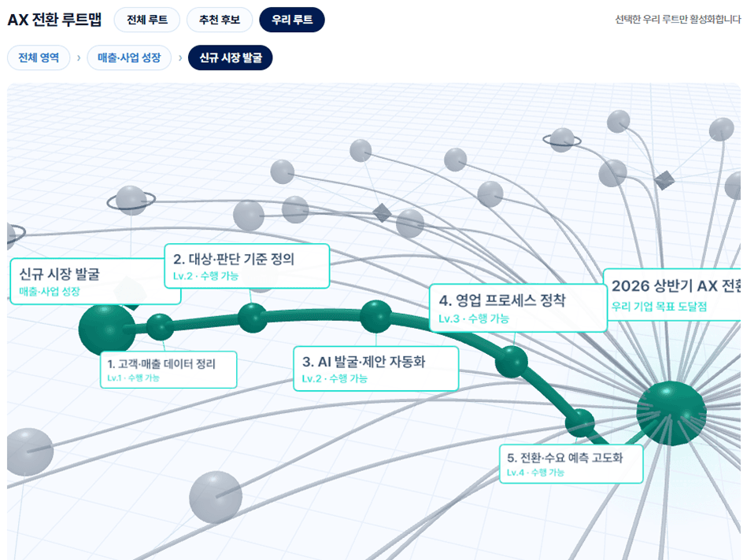Open step 5 전환·수요 예측 고도화 card
The image size is (747, 560).
pyautogui.click(x=571, y=464)
